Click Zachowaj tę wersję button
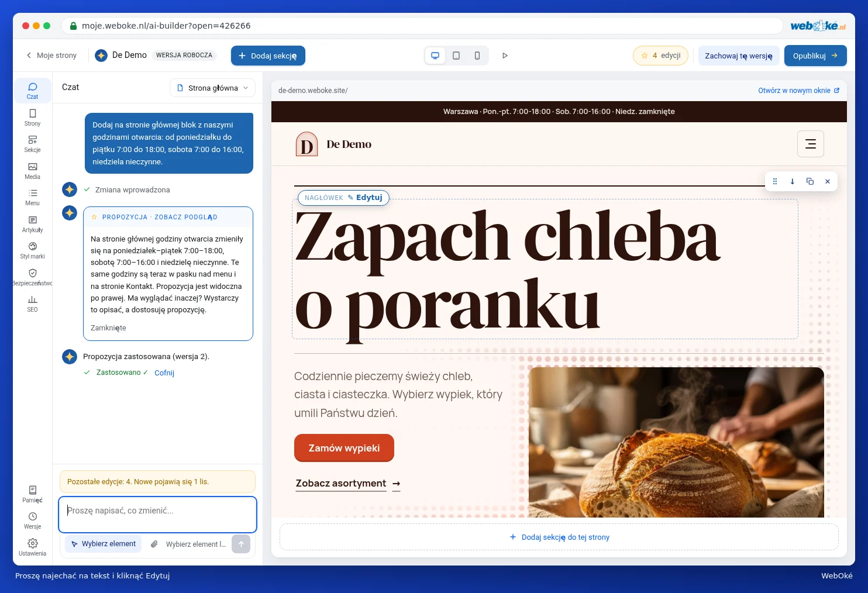Viewport: 868px width, 593px height. click(739, 56)
